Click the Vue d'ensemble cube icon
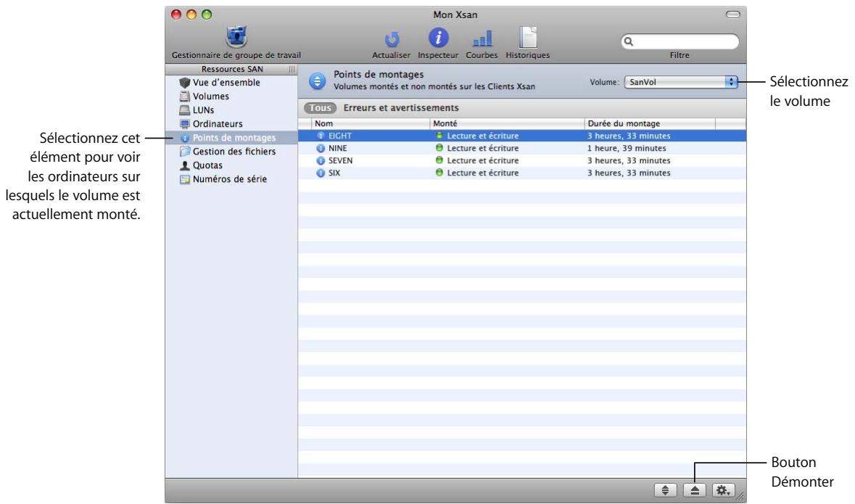855x504 pixels. pyautogui.click(x=184, y=83)
